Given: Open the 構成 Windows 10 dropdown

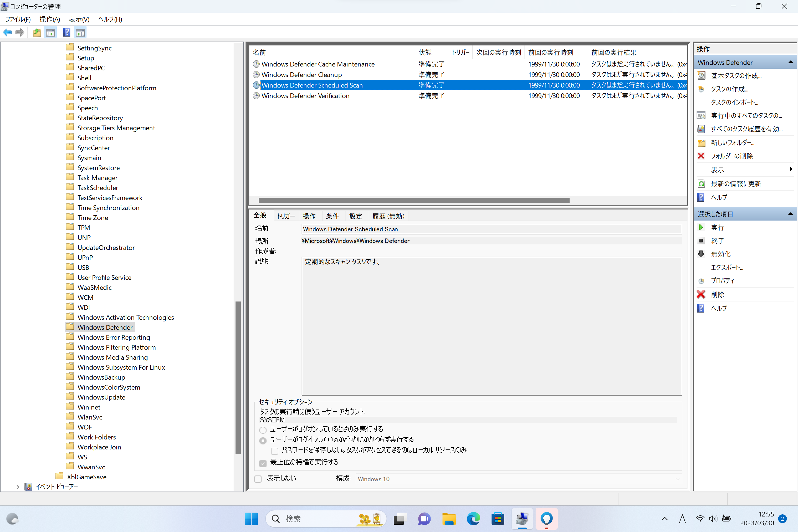Looking at the screenshot, I should (x=518, y=479).
